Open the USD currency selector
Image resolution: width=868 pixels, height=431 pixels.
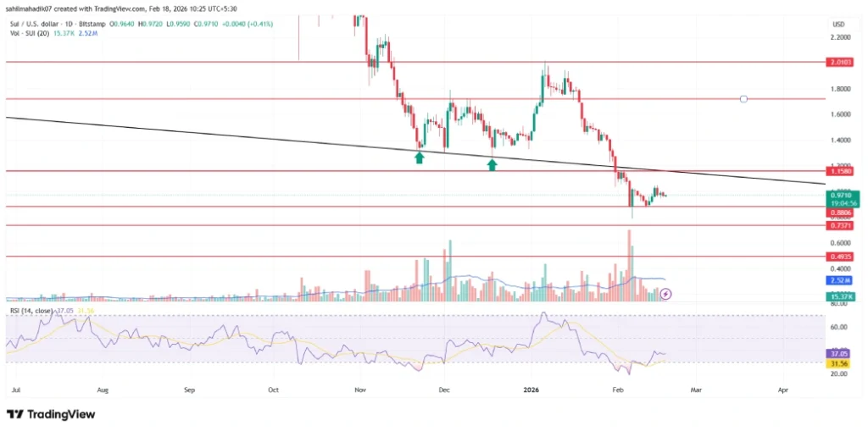point(838,23)
